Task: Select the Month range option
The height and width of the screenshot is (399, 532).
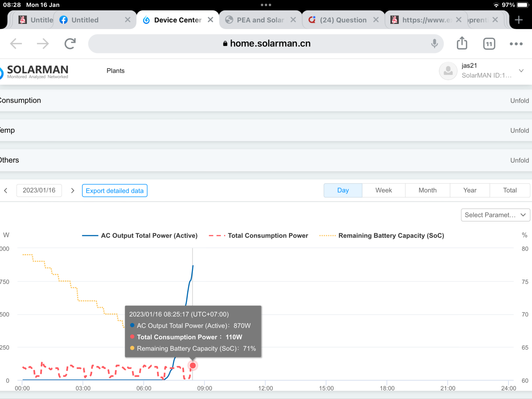Action: coord(427,190)
